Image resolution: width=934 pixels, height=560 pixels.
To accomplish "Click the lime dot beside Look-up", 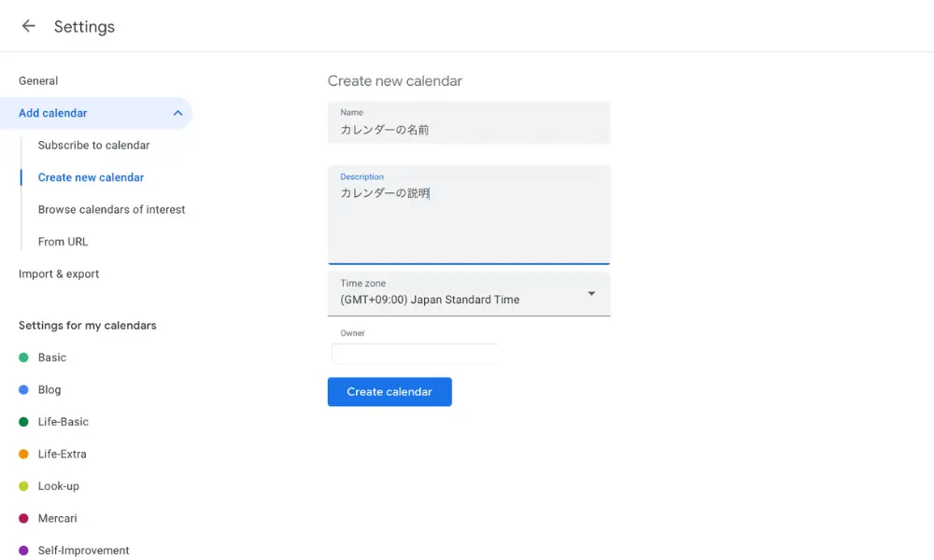I will [24, 485].
